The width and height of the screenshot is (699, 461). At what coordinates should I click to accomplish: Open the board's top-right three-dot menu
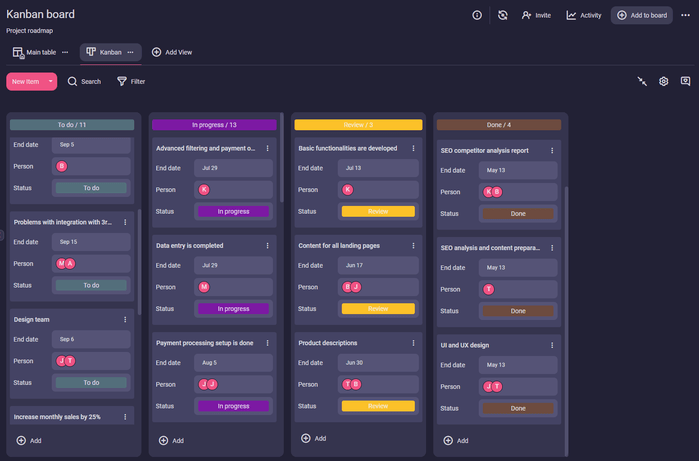[685, 15]
